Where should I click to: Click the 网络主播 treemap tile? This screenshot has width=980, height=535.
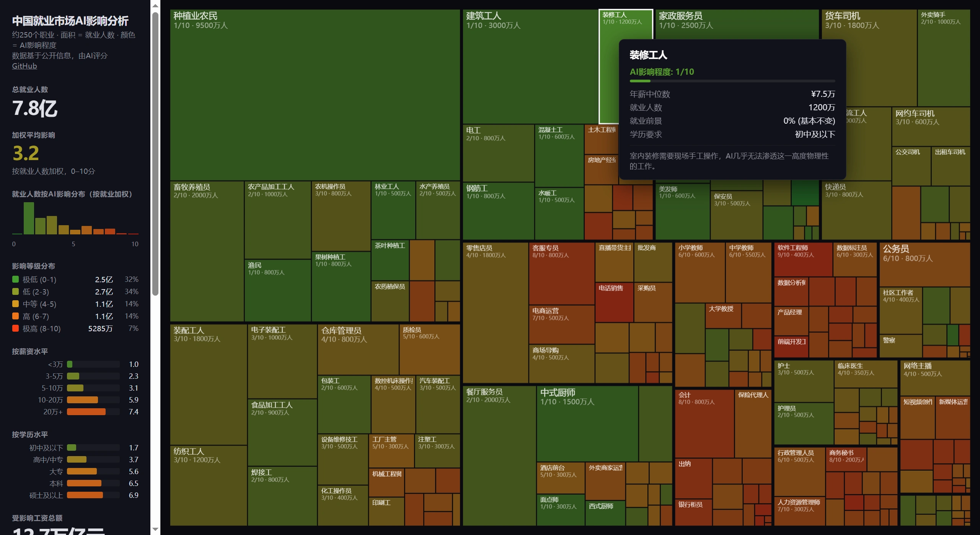coord(934,378)
